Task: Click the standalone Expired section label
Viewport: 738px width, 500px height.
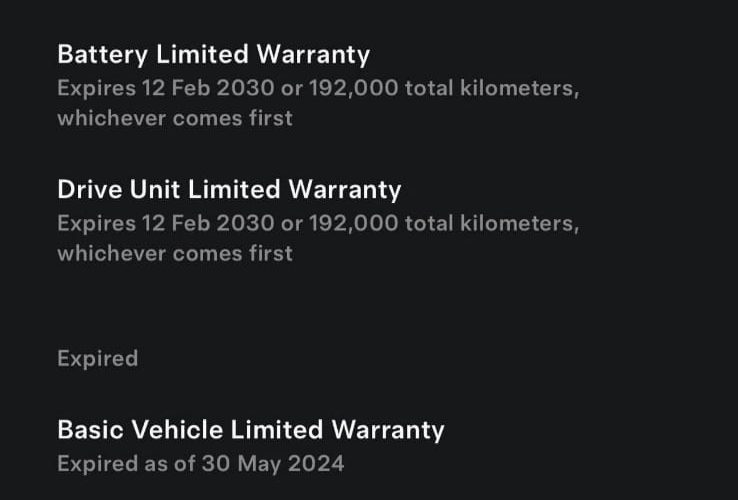Action: pos(97,358)
